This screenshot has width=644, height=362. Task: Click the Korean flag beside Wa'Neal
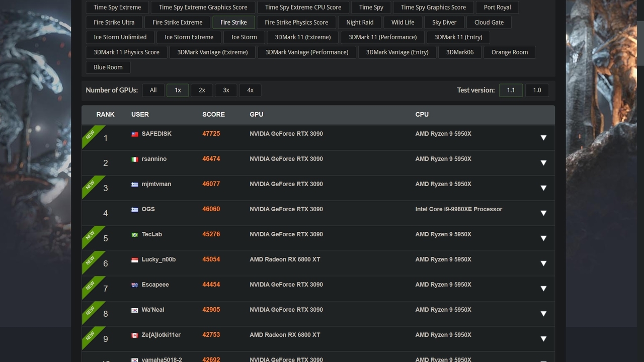tap(135, 310)
